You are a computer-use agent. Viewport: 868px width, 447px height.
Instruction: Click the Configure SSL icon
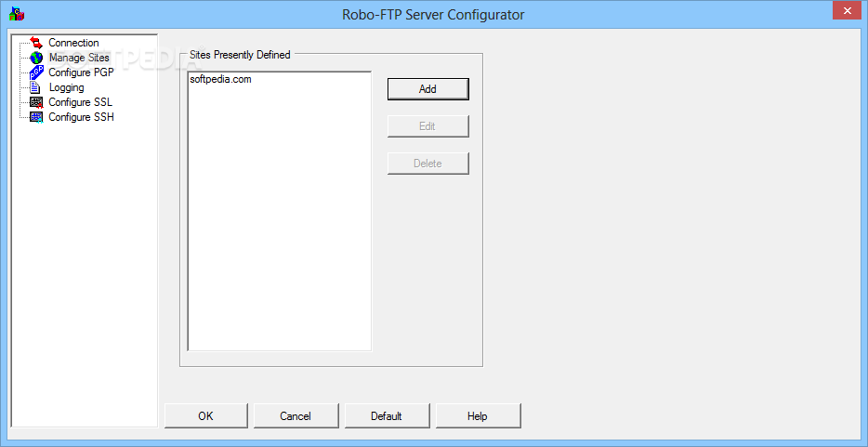(x=36, y=102)
